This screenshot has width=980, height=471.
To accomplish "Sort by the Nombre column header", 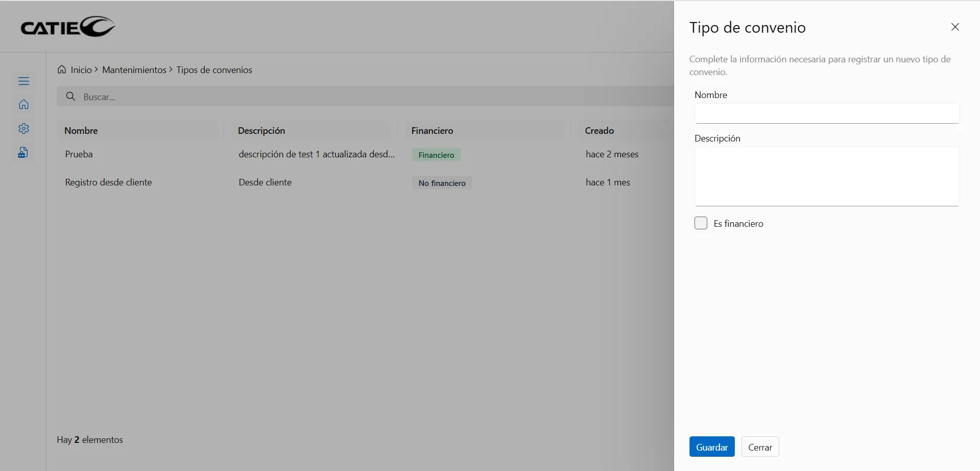I will click(x=81, y=131).
